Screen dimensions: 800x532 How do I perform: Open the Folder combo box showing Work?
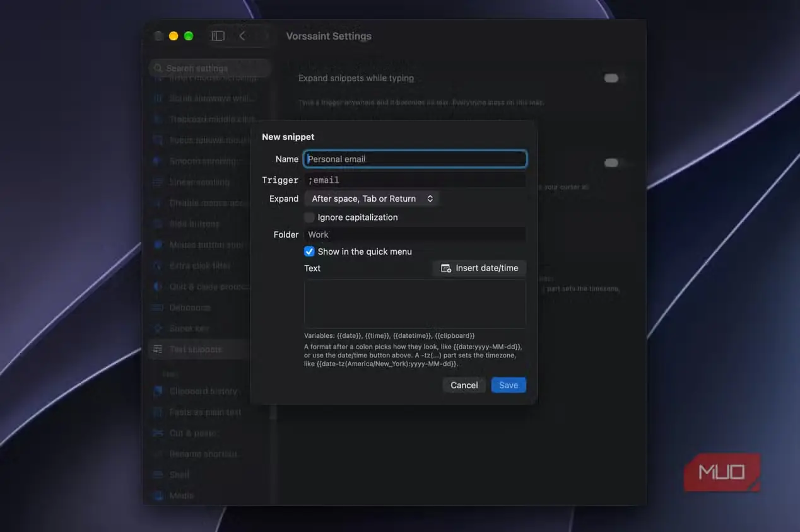[x=415, y=234]
